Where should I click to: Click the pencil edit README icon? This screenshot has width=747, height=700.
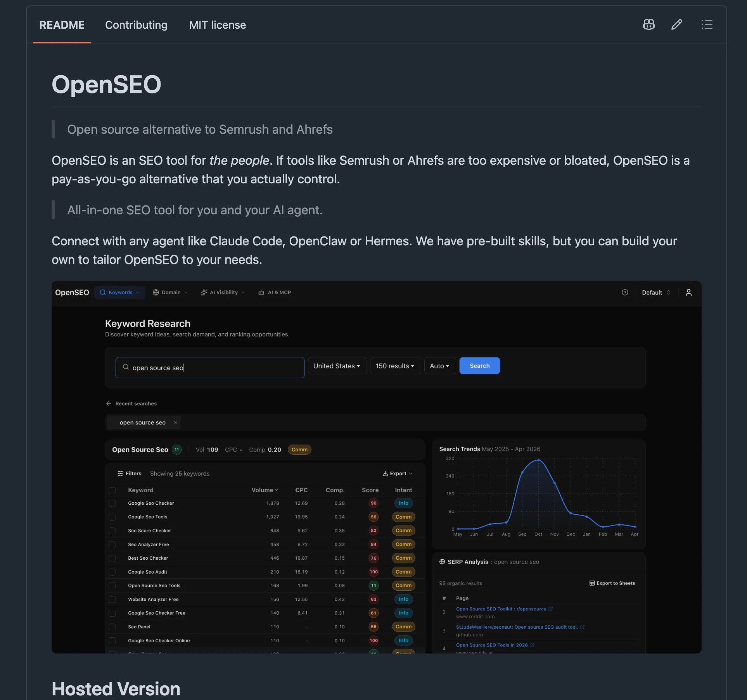pyautogui.click(x=677, y=25)
